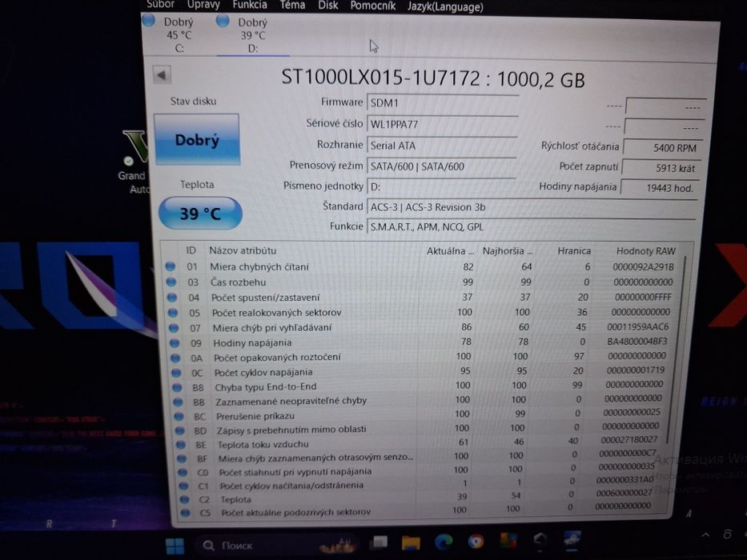Open the Jazyk(Language) menu

pos(445,6)
